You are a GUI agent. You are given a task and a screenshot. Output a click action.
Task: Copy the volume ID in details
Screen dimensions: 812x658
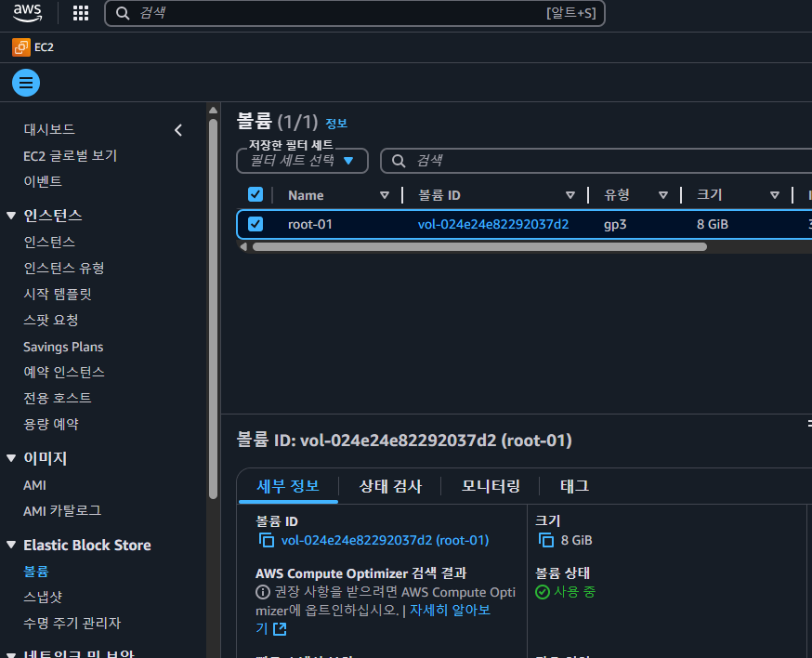pyautogui.click(x=267, y=540)
